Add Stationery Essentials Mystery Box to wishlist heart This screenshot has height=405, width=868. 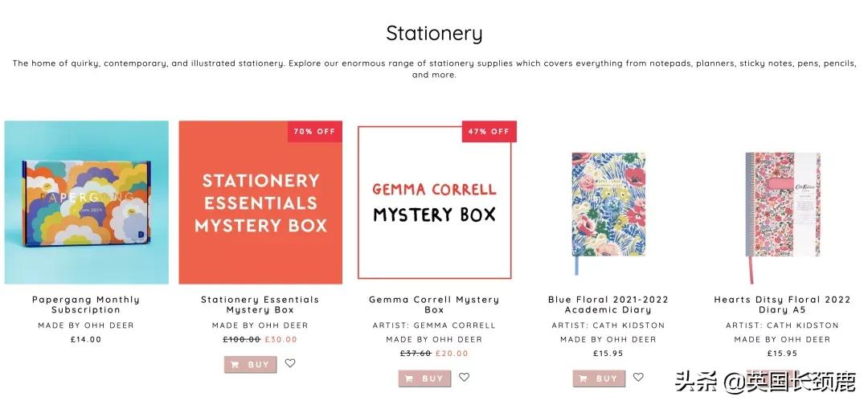290,363
